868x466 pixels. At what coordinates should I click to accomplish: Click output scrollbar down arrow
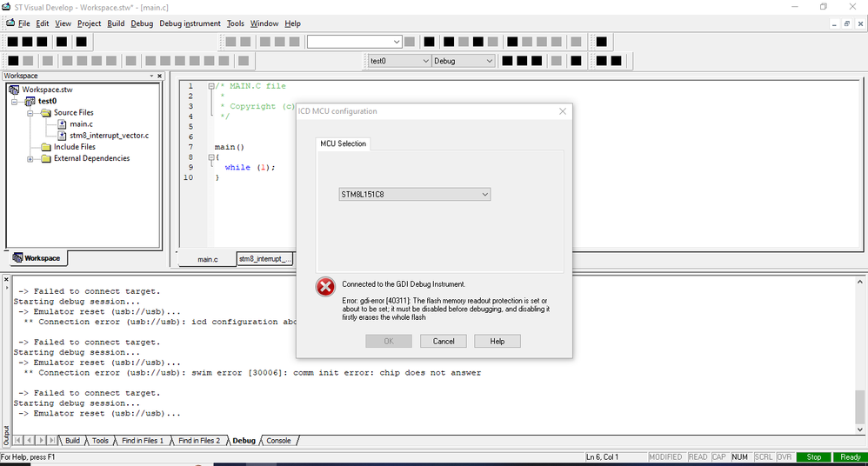point(859,429)
